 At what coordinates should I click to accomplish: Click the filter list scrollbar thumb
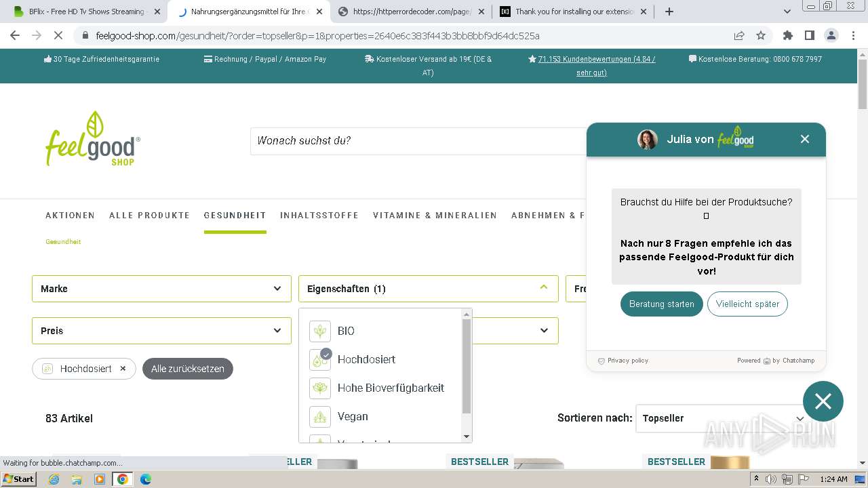click(467, 366)
